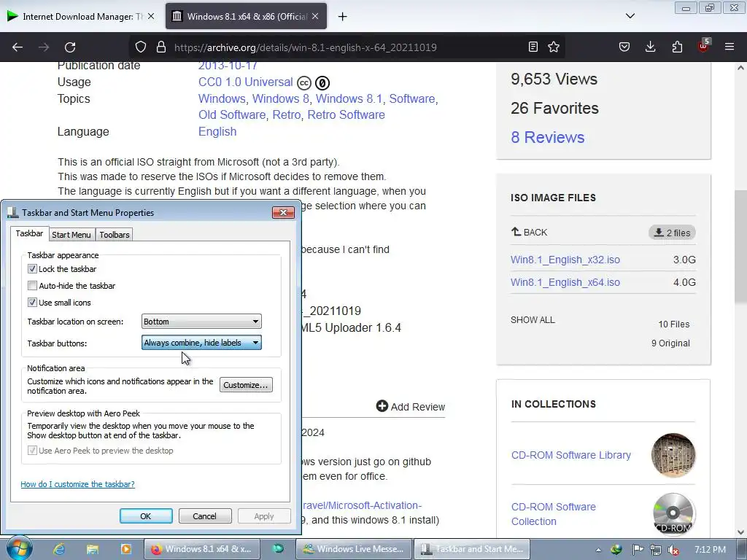Open Windows Explorer folder taskbar icon
The image size is (747, 560).
pos(93,550)
